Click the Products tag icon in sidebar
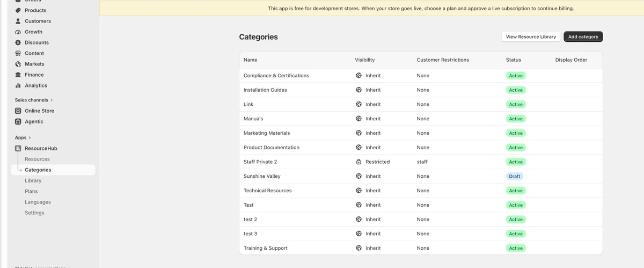 [18, 10]
